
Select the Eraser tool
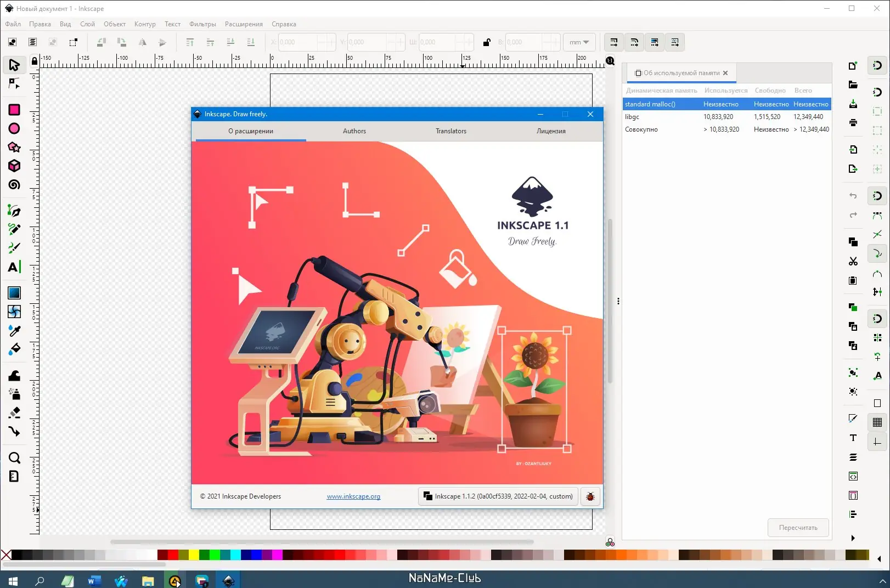coord(14,412)
